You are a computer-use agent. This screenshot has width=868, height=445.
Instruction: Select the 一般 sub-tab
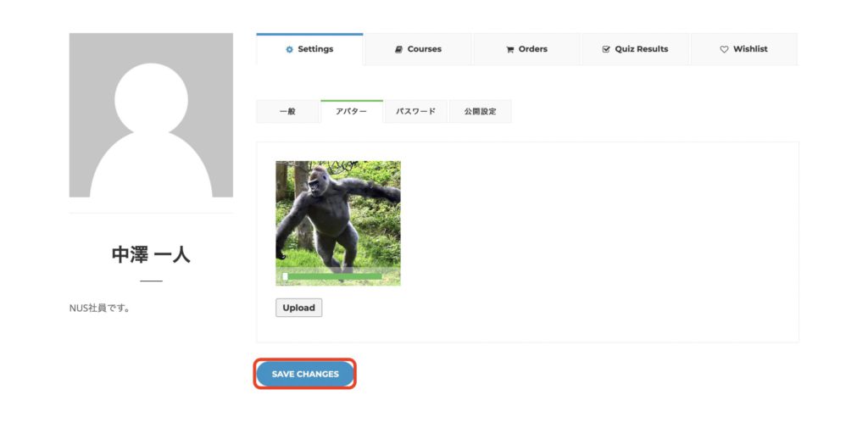point(287,111)
